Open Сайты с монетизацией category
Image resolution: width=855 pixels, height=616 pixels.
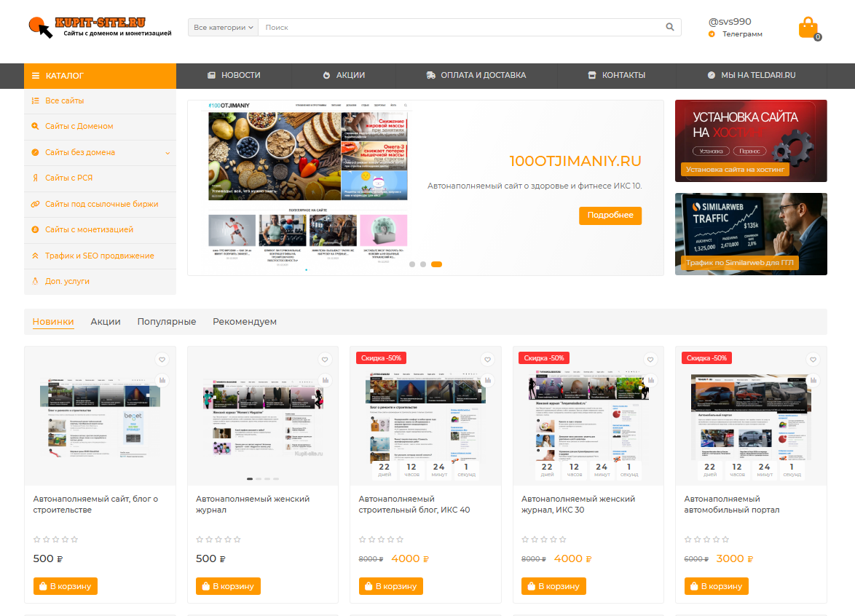pos(89,229)
